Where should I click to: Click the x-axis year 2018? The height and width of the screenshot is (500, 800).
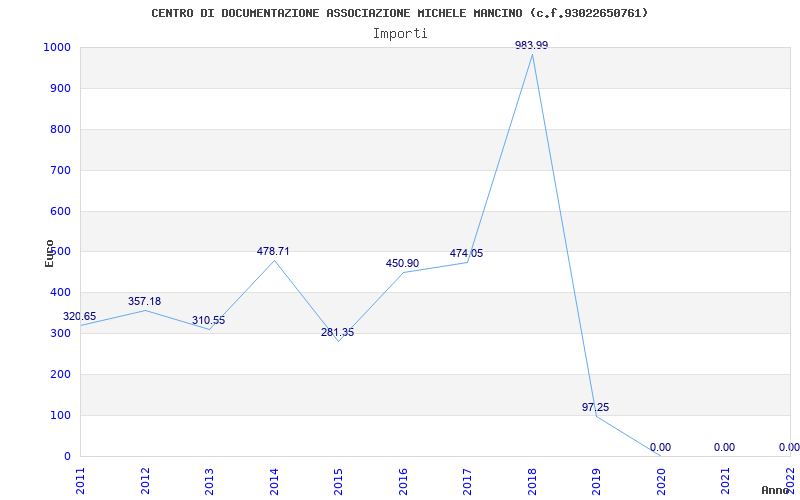(532, 481)
